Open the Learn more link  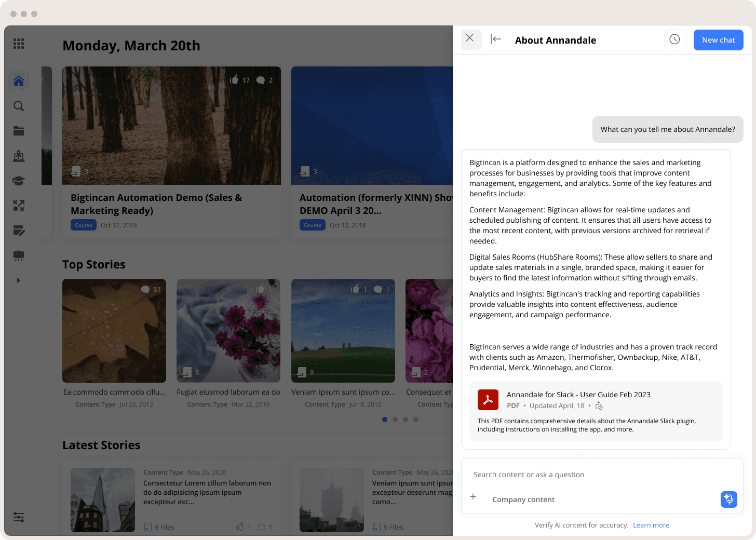point(651,525)
